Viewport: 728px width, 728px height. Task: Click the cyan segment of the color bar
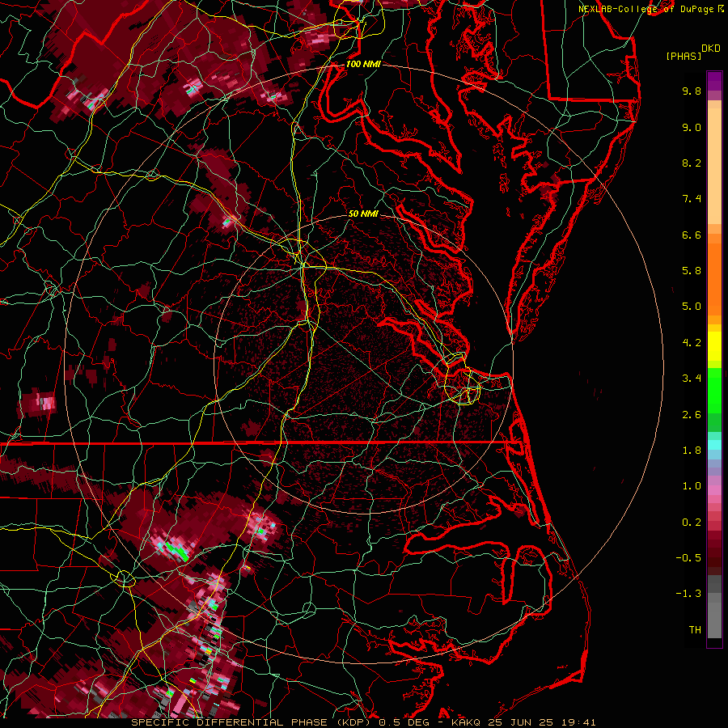(x=714, y=445)
